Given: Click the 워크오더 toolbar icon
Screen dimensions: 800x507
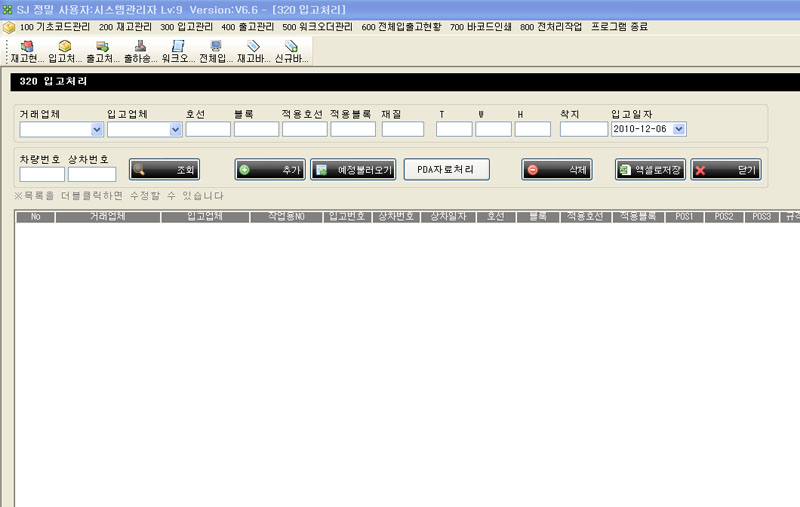Looking at the screenshot, I should [178, 52].
